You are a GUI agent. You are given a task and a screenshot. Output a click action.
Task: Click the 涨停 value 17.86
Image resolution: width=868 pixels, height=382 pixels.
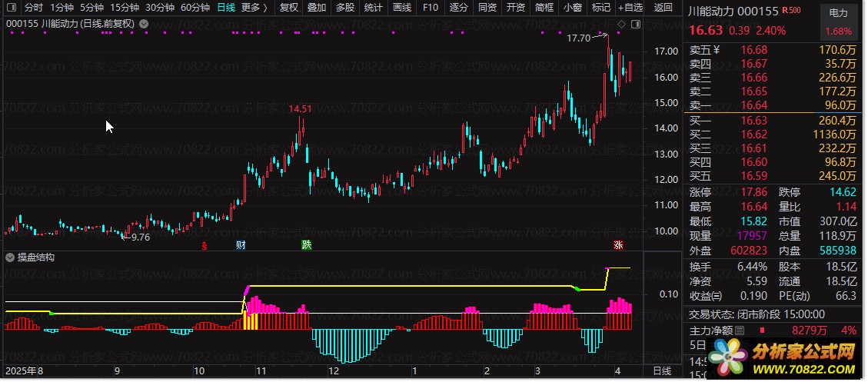(x=754, y=192)
